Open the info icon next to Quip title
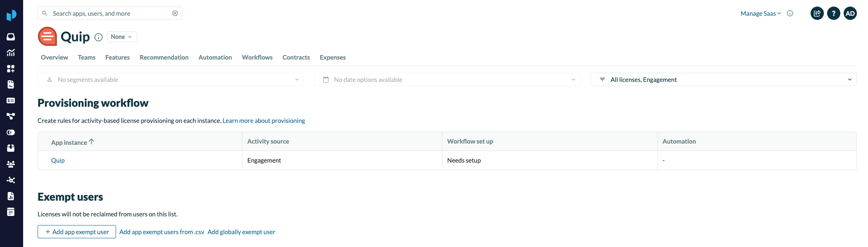This screenshot has height=247, width=868. coord(98,37)
